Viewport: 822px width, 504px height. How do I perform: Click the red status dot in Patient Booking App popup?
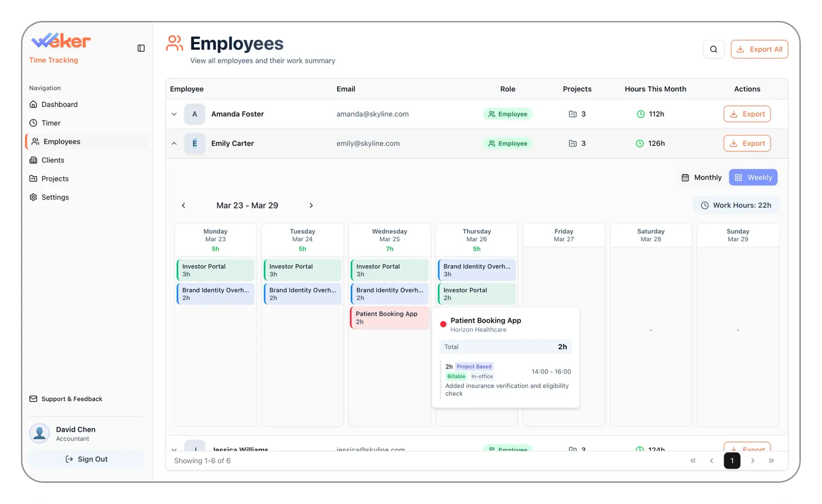[x=443, y=324]
